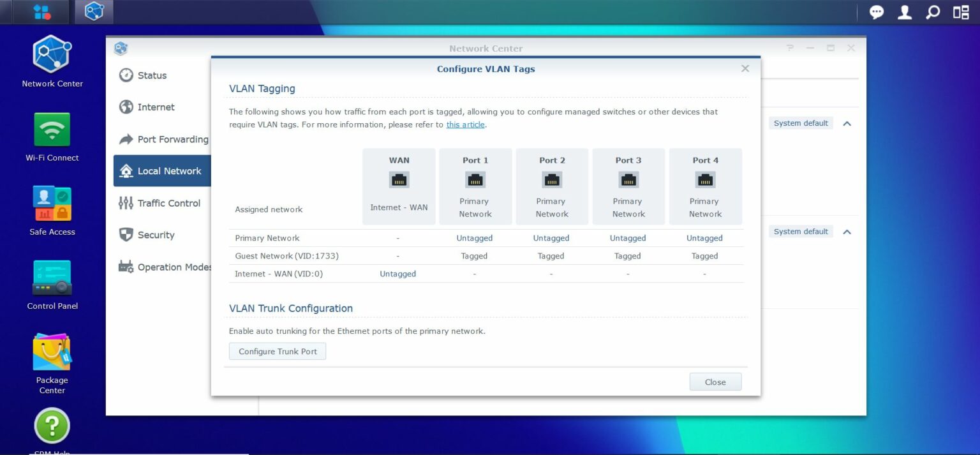Viewport: 980px width, 455px height.
Task: Select Local Network in sidebar
Action: point(162,171)
